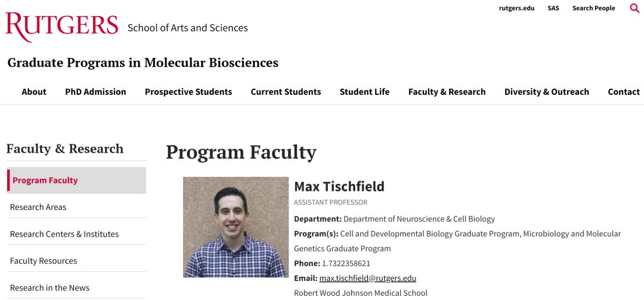The width and height of the screenshot is (644, 300).
Task: Open the Prospective Students menu
Action: pos(188,92)
